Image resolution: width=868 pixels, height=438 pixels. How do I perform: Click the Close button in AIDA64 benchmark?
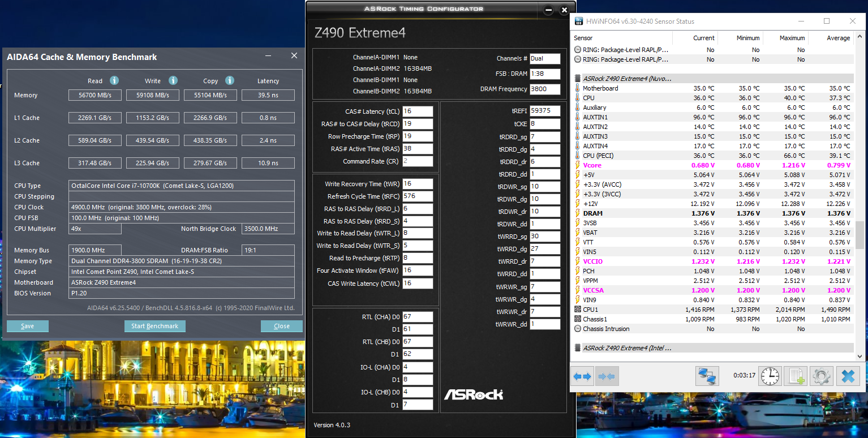pyautogui.click(x=282, y=326)
